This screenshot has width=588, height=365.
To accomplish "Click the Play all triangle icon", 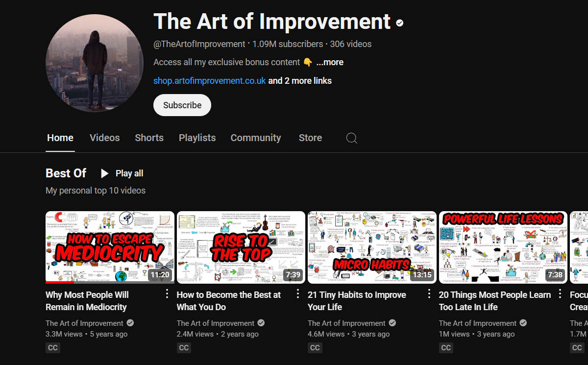I will tap(104, 173).
